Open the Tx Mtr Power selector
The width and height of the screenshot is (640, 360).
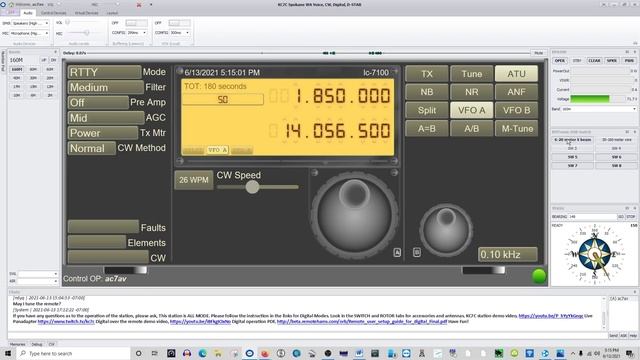click(x=102, y=133)
